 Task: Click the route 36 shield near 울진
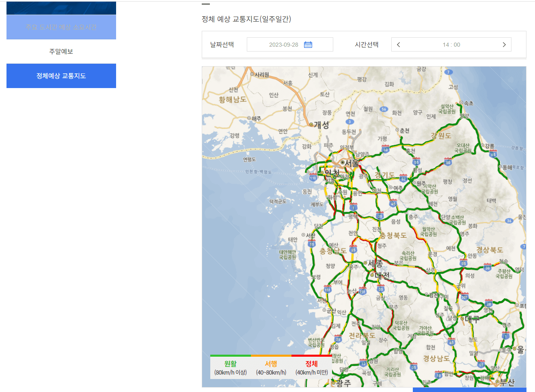tap(509, 221)
